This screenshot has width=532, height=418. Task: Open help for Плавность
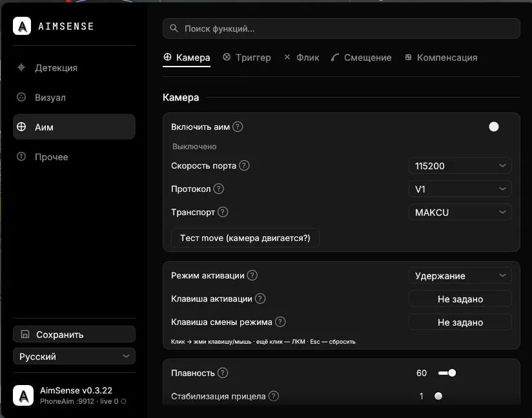point(223,373)
